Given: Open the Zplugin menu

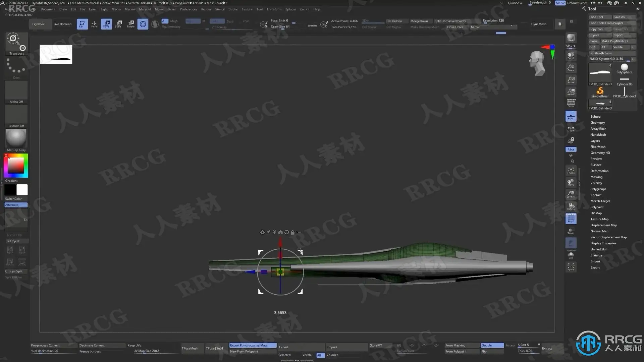Looking at the screenshot, I should tap(290, 9).
